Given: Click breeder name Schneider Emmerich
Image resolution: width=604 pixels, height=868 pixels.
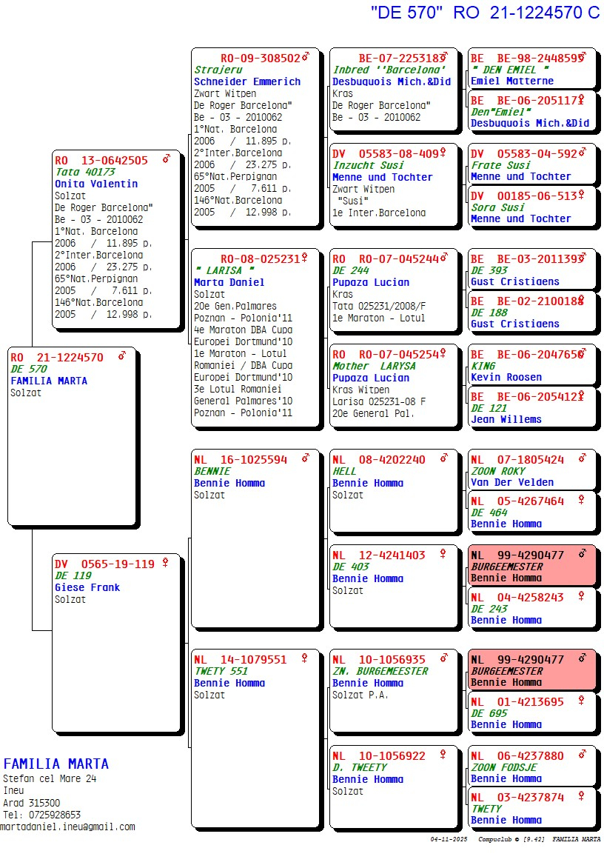Looking at the screenshot, I should (247, 81).
